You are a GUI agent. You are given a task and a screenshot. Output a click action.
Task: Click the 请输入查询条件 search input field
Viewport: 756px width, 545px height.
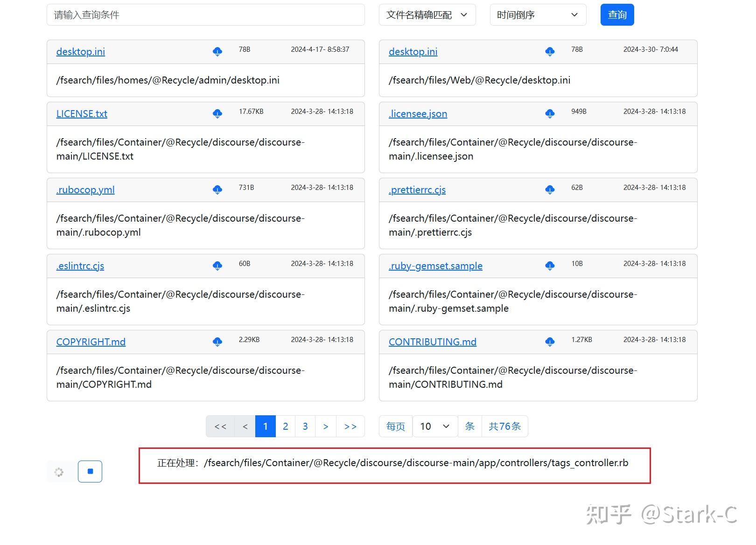tap(205, 14)
